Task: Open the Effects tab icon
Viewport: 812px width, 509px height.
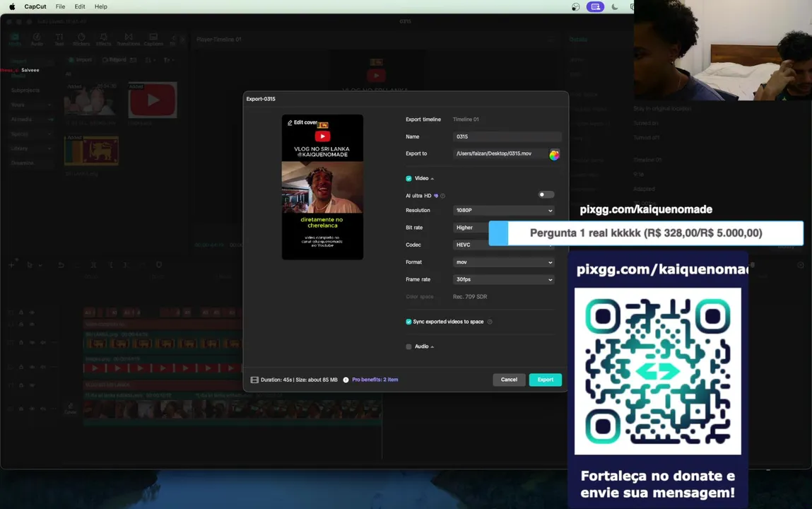Action: click(104, 40)
